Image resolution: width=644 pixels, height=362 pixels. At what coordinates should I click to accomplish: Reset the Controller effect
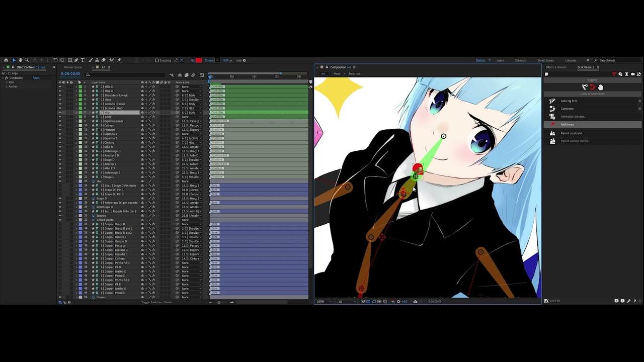[36, 78]
